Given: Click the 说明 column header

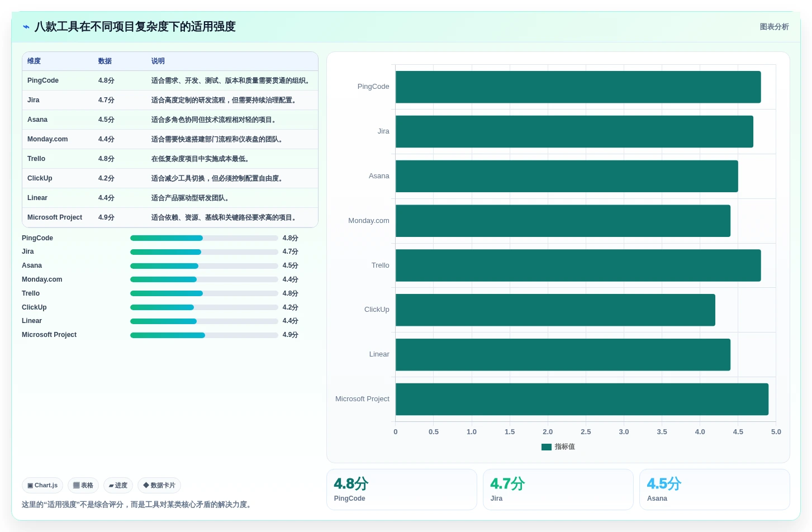Looking at the screenshot, I should 158,61.
